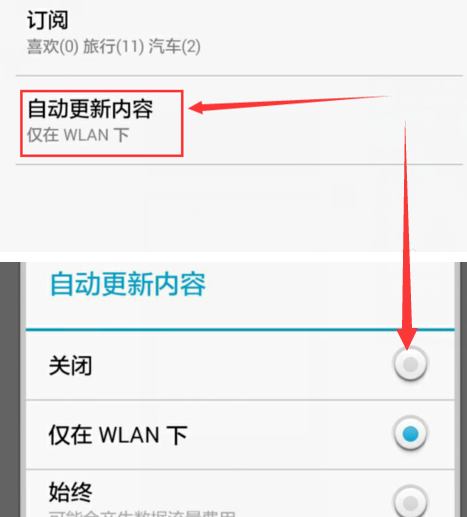Choose the 始终 option label
The height and width of the screenshot is (517, 467).
click(70, 492)
